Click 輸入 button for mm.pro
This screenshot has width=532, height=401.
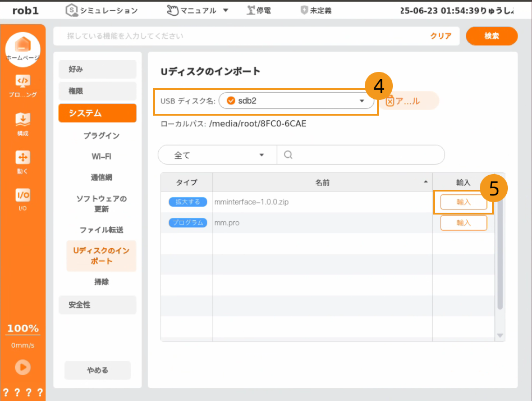click(x=463, y=222)
